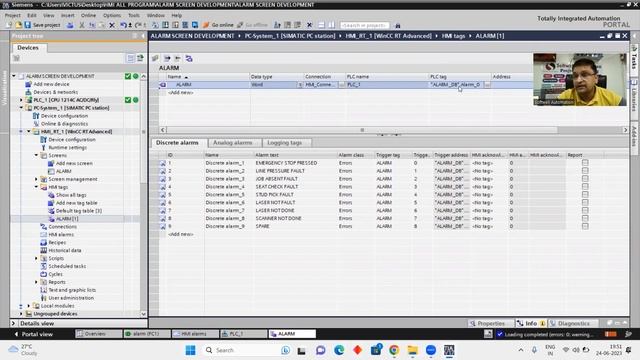Tick Report checkbox for SPARE alarm
This screenshot has width=640, height=360.
click(585, 226)
